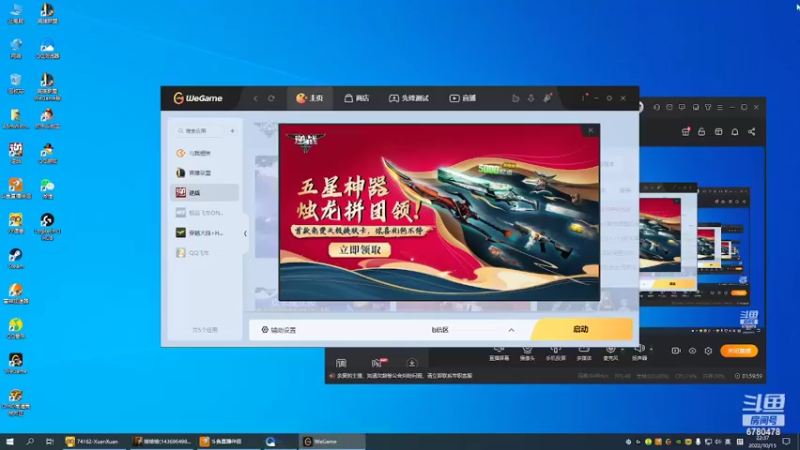Click the 多媒体 multimedia source button

click(x=584, y=353)
